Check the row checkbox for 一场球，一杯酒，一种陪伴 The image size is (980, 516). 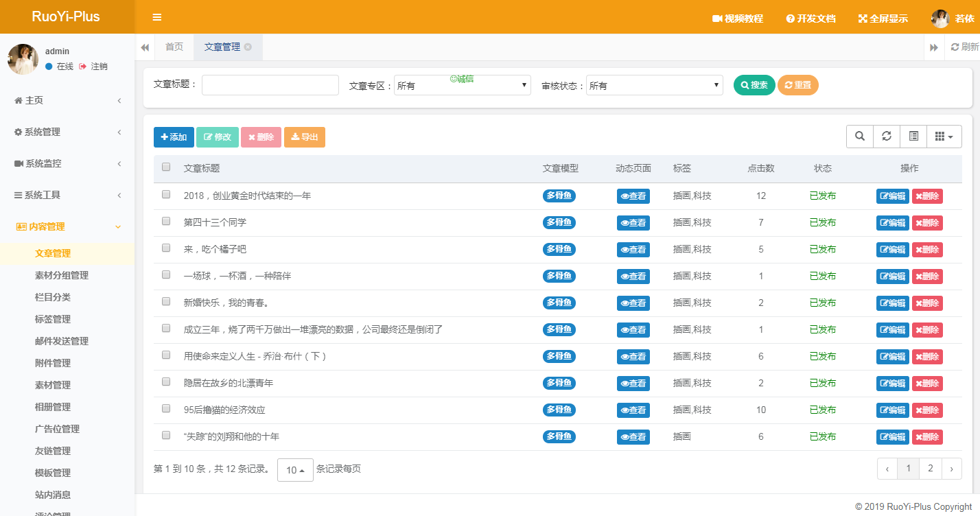(166, 274)
